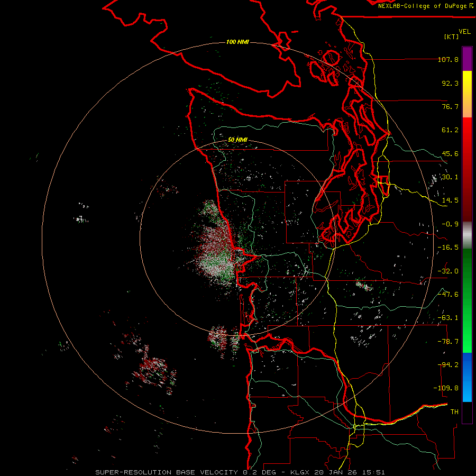Click the [KT] units label

[x=452, y=36]
